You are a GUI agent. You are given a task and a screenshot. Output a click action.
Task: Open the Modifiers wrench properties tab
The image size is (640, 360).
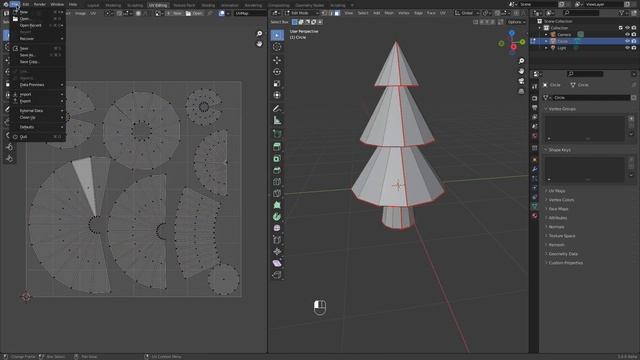535,169
